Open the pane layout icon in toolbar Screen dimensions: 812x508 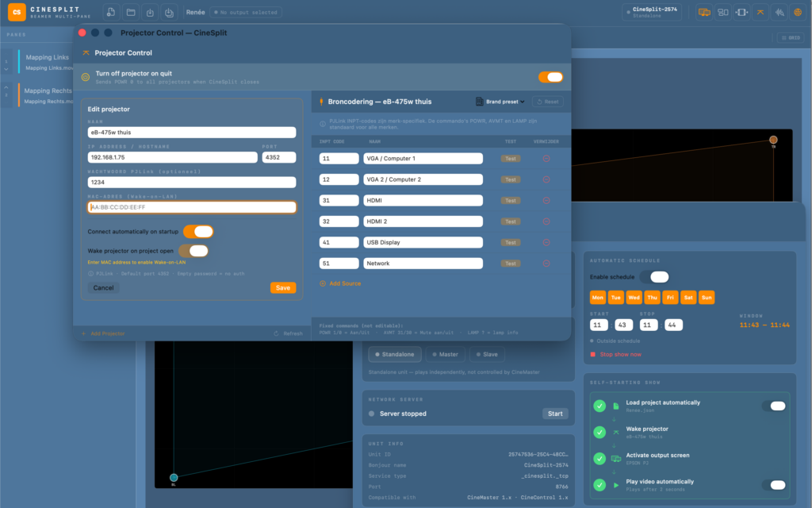pyautogui.click(x=723, y=12)
